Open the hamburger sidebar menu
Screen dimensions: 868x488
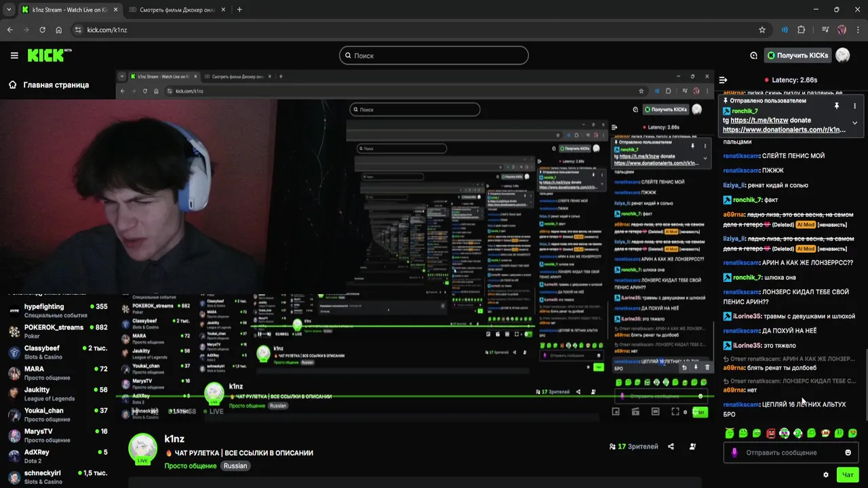[14, 56]
